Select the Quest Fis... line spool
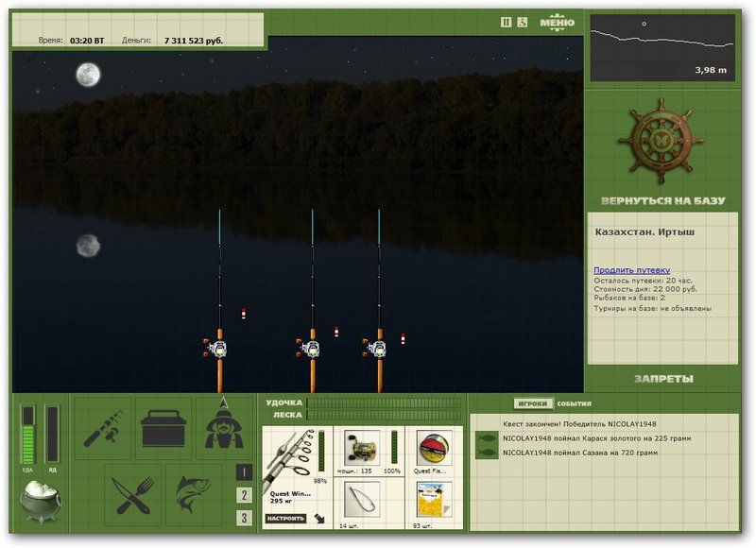The height and width of the screenshot is (548, 756). click(434, 447)
